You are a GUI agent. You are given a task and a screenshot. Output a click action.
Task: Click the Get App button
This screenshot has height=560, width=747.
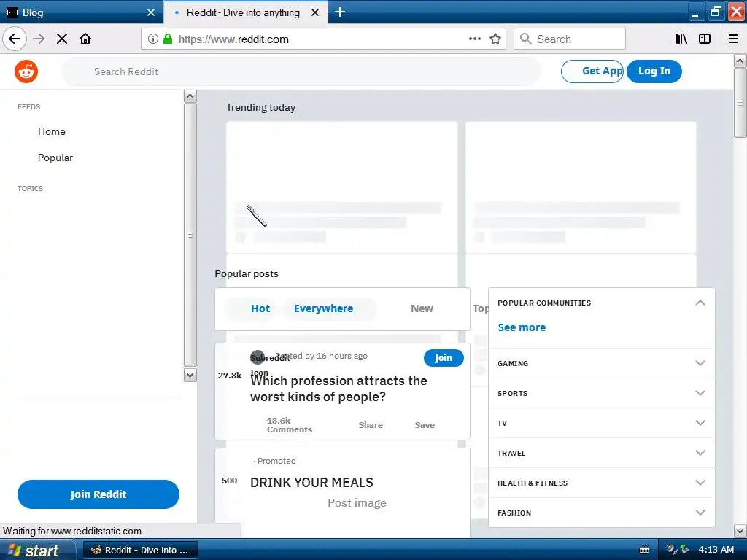tap(592, 71)
